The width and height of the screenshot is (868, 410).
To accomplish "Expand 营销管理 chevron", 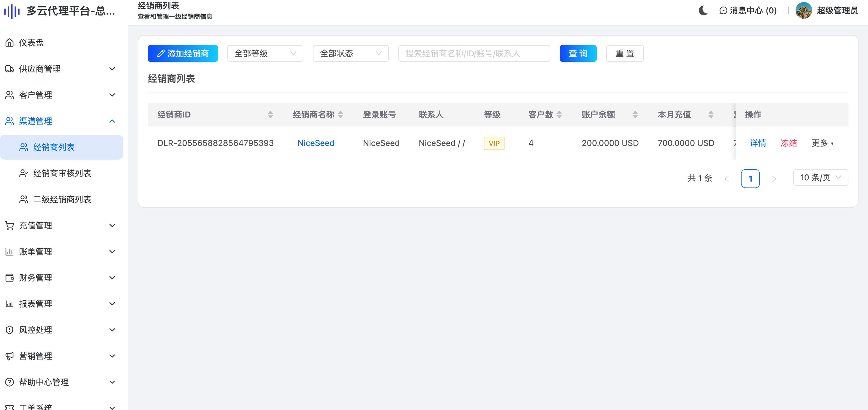I will [112, 356].
